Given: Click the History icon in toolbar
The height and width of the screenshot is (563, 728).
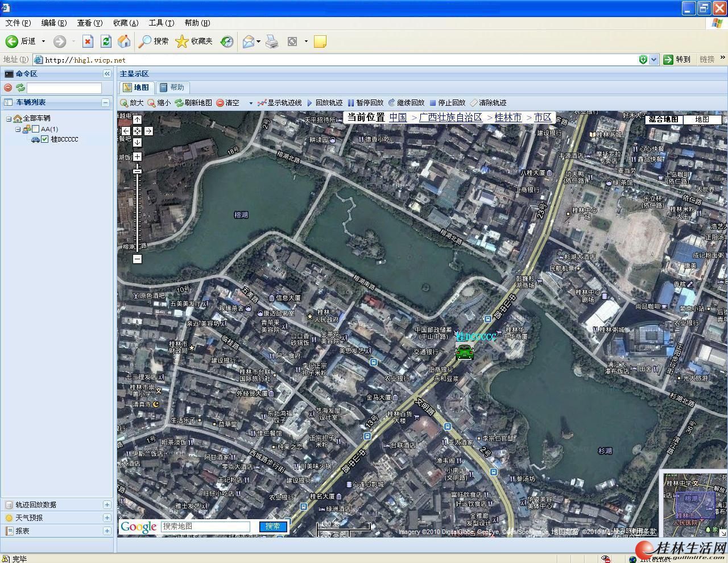Looking at the screenshot, I should point(227,42).
